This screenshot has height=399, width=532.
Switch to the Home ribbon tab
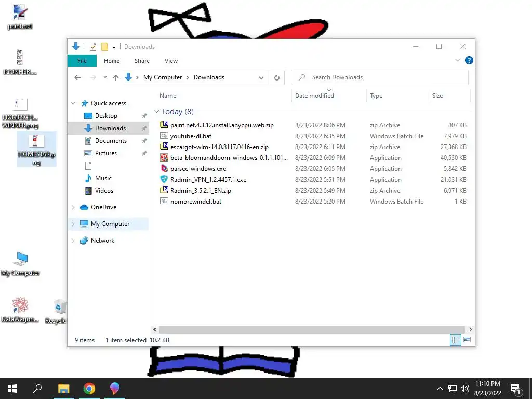click(x=112, y=61)
